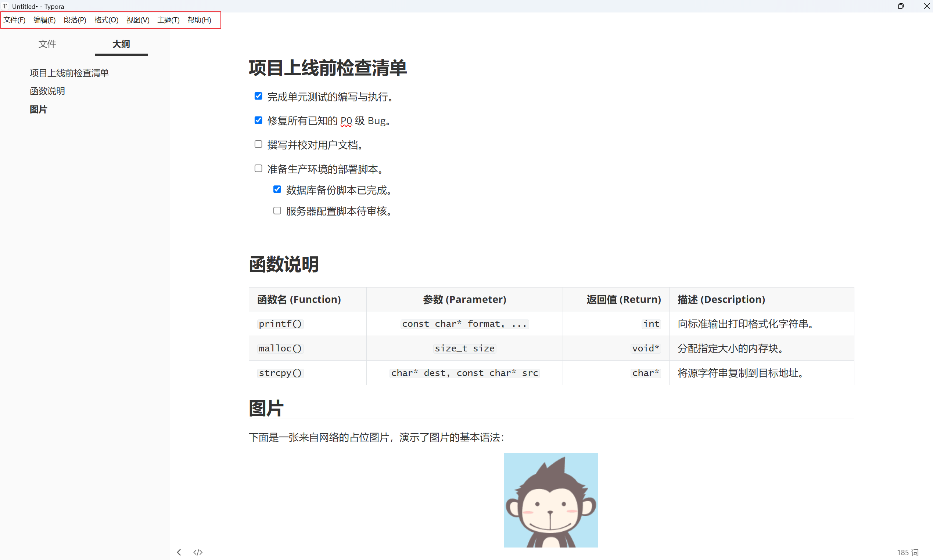Open the 段落(P) menu
This screenshot has width=933, height=560.
click(x=75, y=20)
